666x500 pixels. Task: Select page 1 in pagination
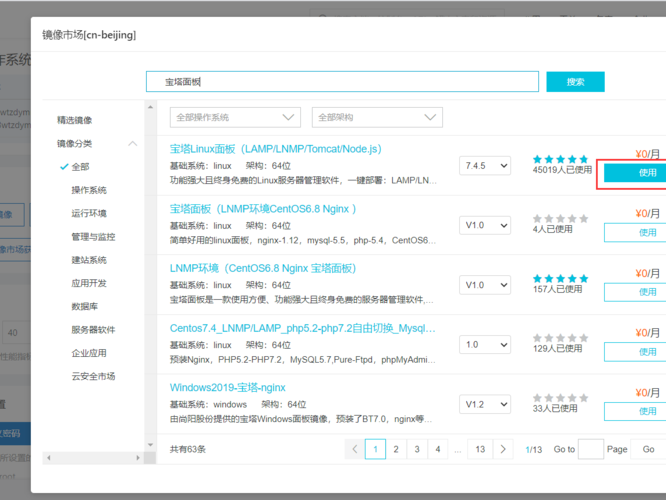(375, 449)
